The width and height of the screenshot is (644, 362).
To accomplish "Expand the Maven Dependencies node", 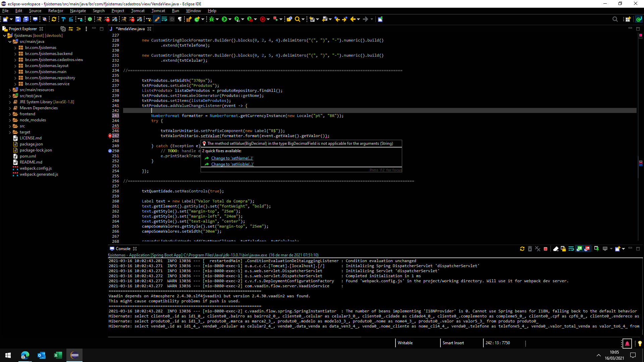I will [10, 108].
